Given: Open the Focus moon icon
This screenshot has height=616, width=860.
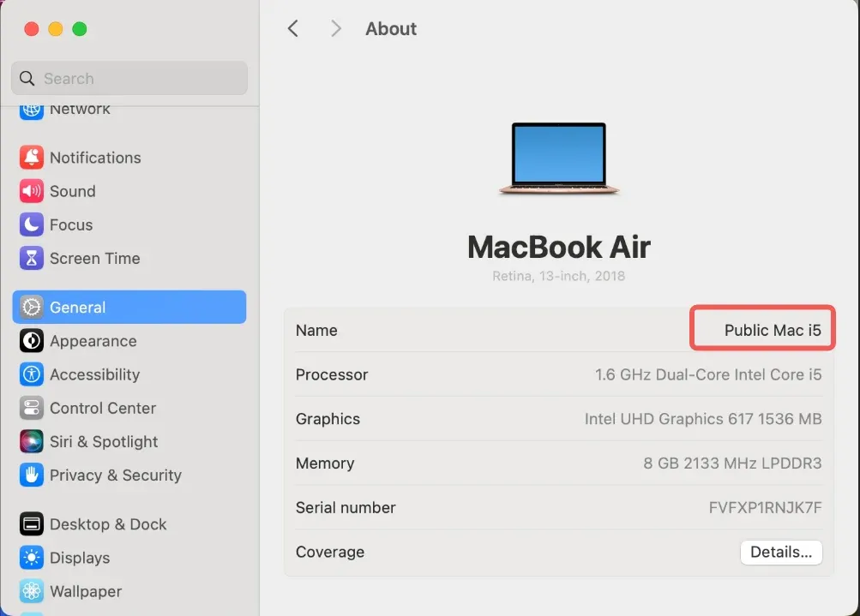Looking at the screenshot, I should click(x=31, y=224).
